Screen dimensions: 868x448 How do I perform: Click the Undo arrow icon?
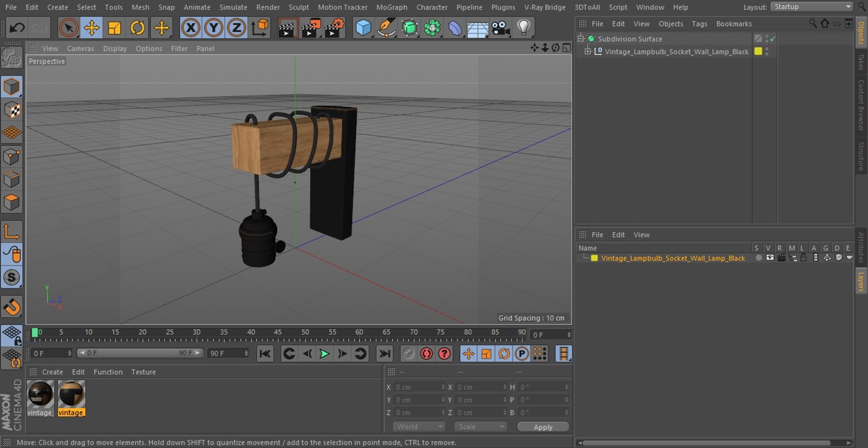[x=17, y=28]
